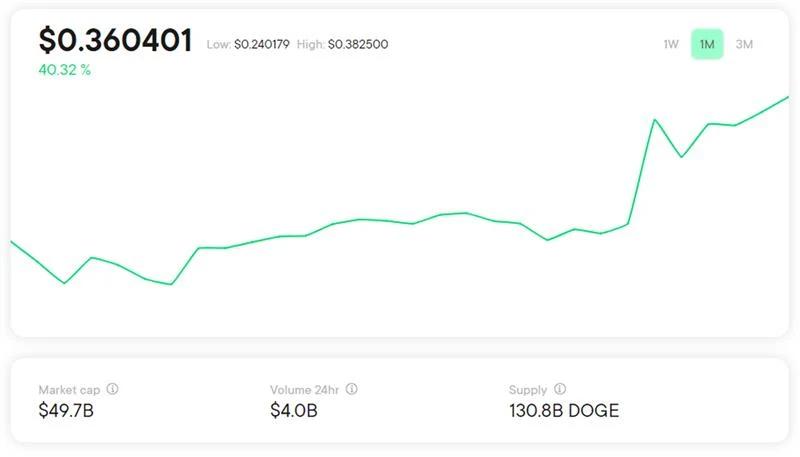Image resolution: width=800 pixels, height=457 pixels.
Task: Click the $49.7B market cap value
Action: point(66,411)
